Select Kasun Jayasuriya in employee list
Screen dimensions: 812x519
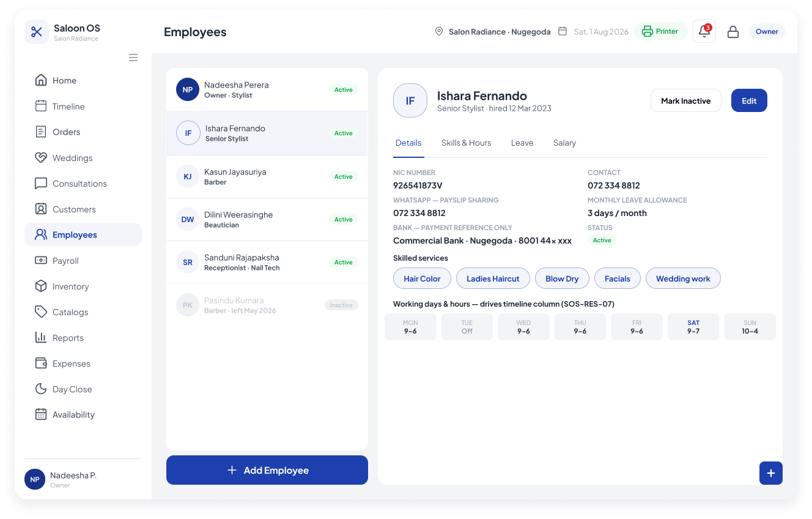267,176
